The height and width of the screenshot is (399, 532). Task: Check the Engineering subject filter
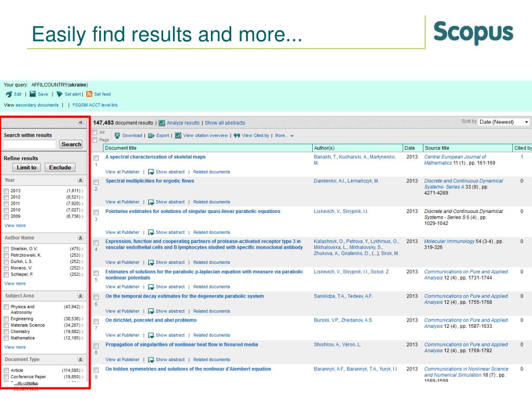click(x=6, y=319)
